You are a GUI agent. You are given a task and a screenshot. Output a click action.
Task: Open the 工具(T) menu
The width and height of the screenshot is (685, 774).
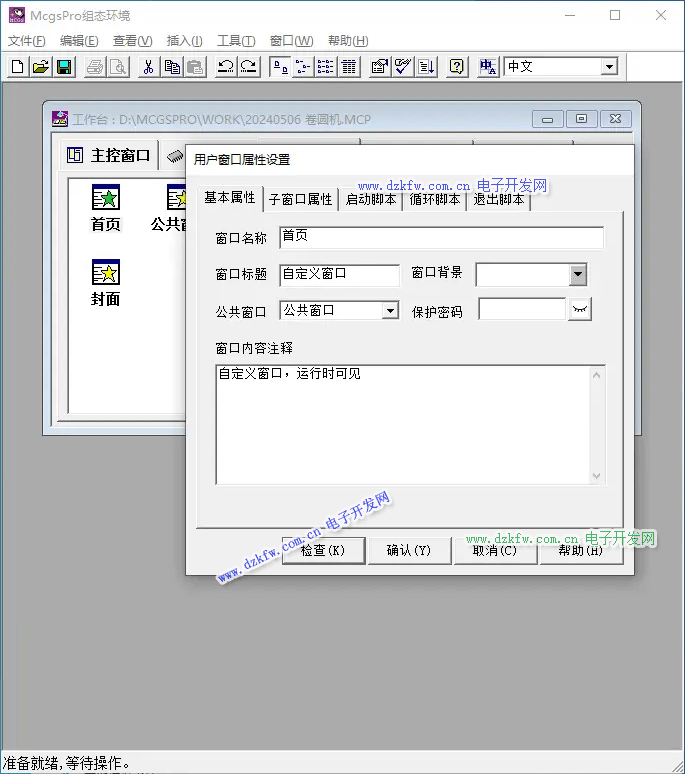pos(236,41)
